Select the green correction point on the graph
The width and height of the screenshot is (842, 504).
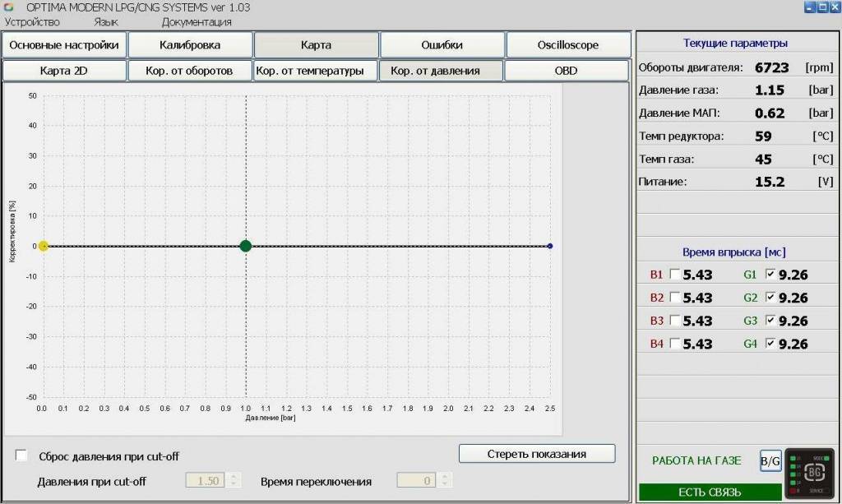coord(244,245)
